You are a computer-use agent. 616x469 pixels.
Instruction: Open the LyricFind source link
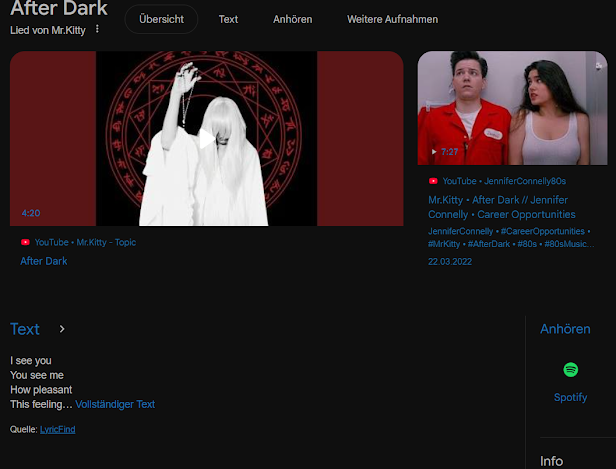(x=57, y=429)
